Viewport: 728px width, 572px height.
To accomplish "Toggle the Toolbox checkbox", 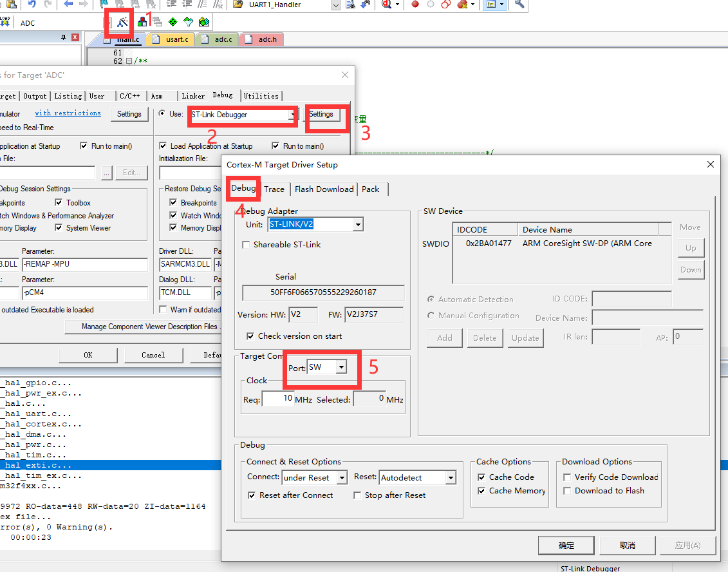I will (59, 202).
